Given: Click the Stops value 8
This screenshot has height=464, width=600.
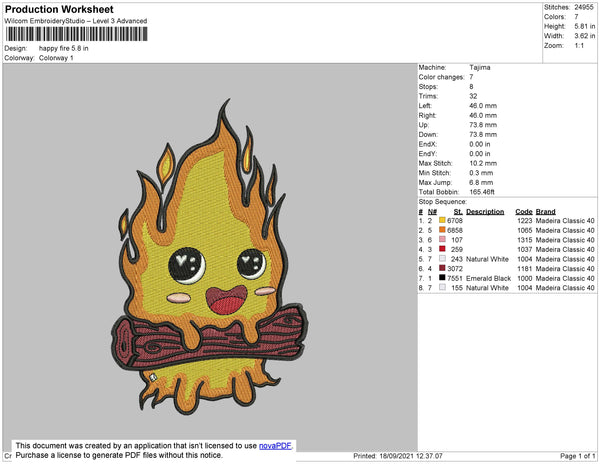Looking at the screenshot, I should pos(471,86).
